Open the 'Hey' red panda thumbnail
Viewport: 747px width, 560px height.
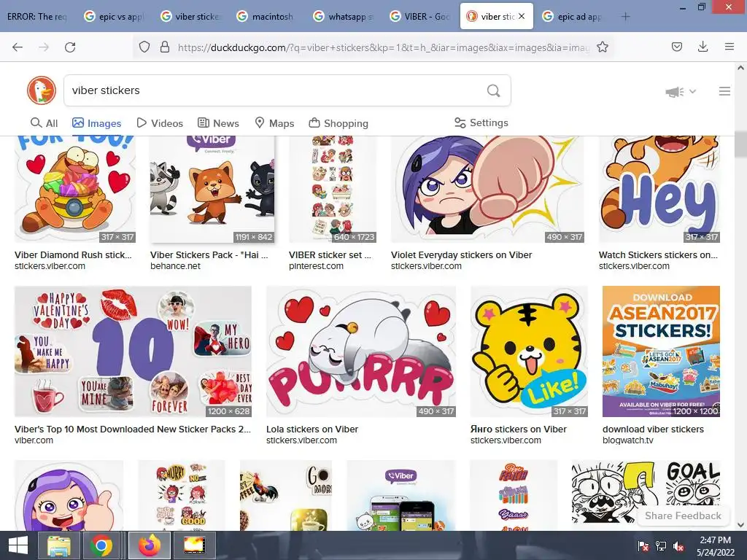tap(659, 190)
